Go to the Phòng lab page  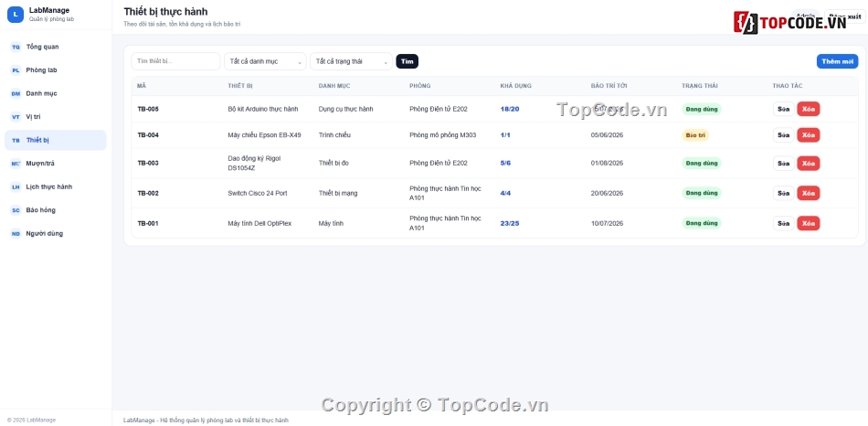click(x=56, y=70)
